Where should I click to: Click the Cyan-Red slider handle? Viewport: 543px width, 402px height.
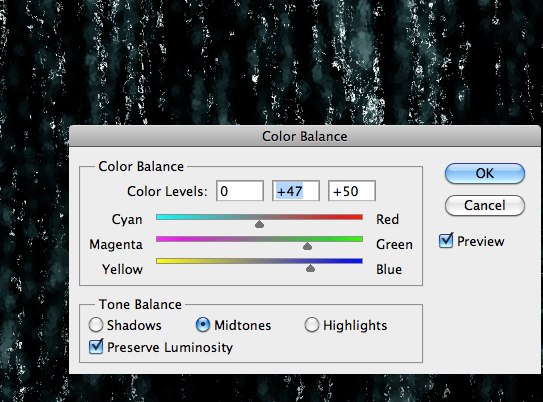259,224
